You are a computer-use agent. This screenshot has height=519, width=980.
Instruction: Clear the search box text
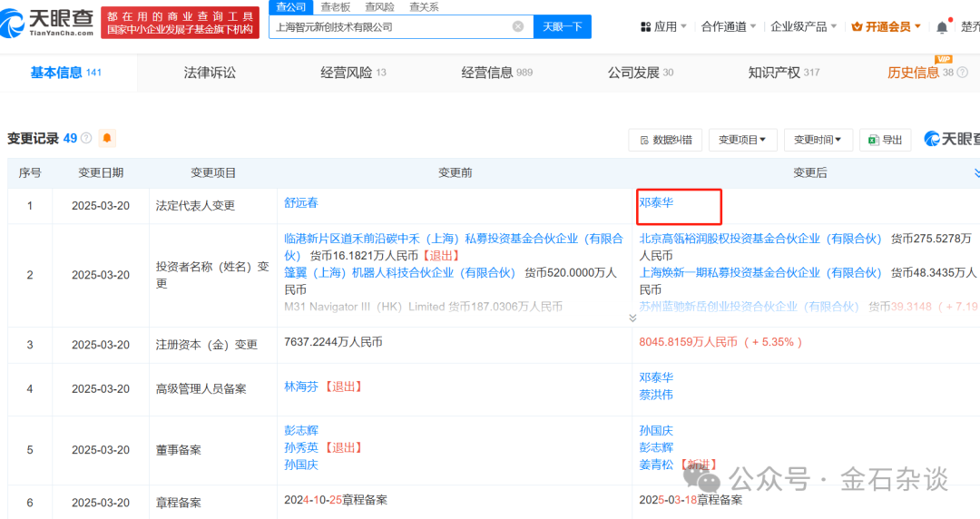click(x=518, y=26)
